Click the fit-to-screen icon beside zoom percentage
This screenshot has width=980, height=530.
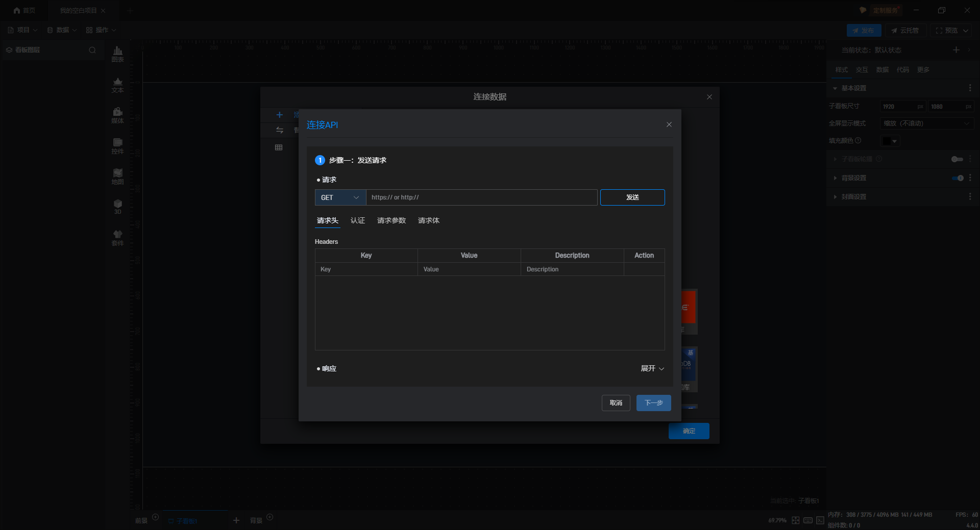[x=796, y=520]
